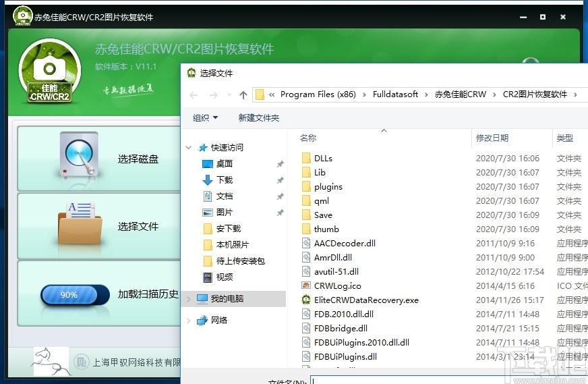Click the disk icon for 选择磁盘

coord(79,155)
